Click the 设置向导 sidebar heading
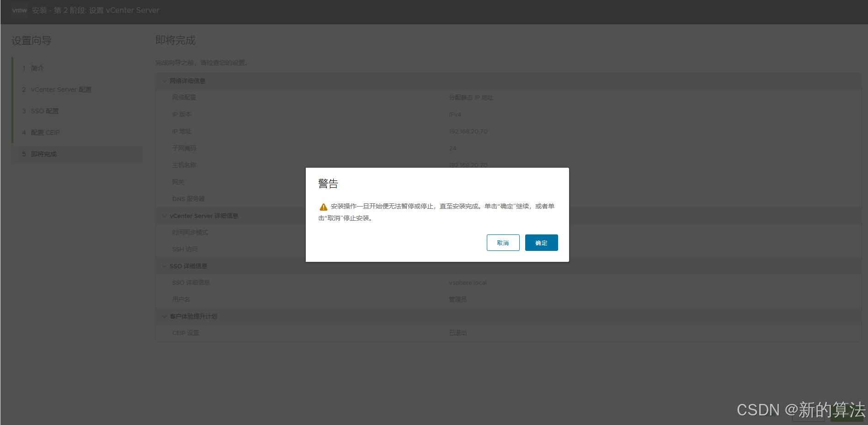Viewport: 868px width, 425px height. point(32,41)
